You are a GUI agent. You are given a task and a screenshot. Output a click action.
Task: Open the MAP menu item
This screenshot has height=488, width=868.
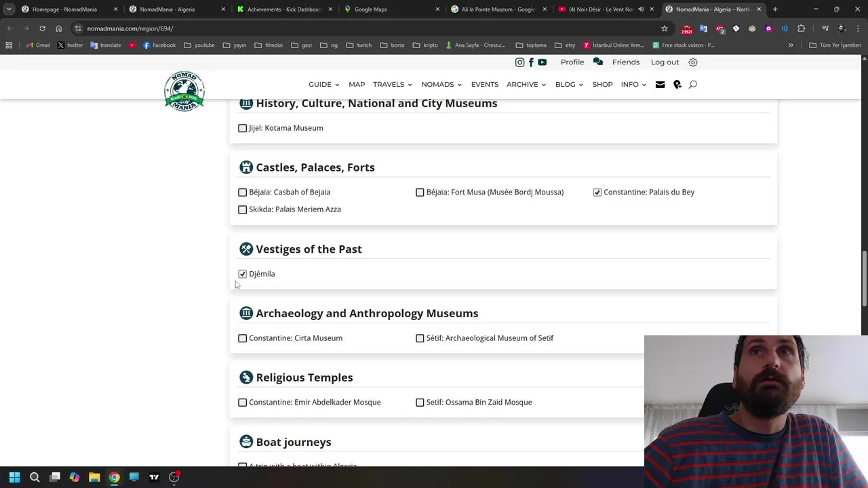(x=357, y=85)
